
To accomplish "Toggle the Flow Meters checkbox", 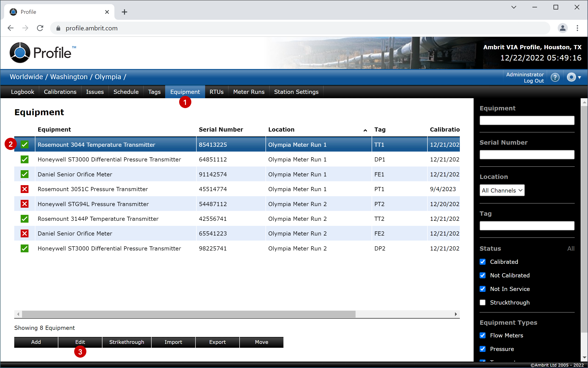I will pyautogui.click(x=483, y=336).
